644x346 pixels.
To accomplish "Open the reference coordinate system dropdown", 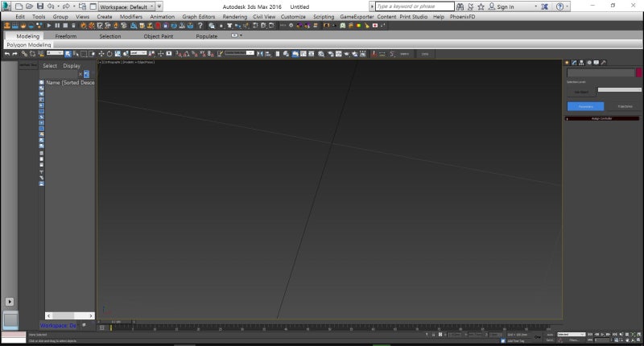I will click(x=138, y=53).
